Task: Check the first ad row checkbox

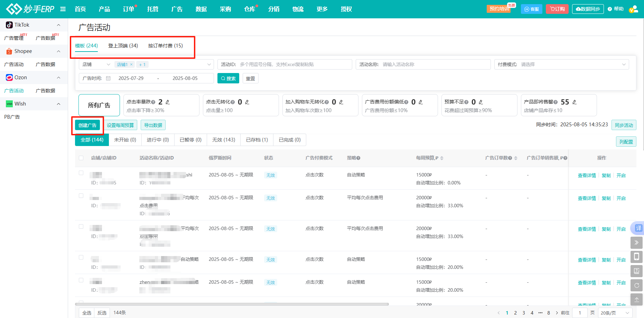Action: coord(81,173)
